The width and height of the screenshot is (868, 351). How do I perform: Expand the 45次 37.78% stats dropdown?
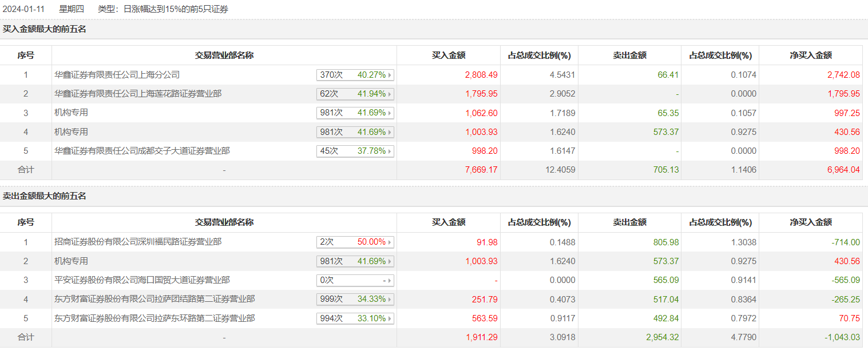click(x=390, y=151)
